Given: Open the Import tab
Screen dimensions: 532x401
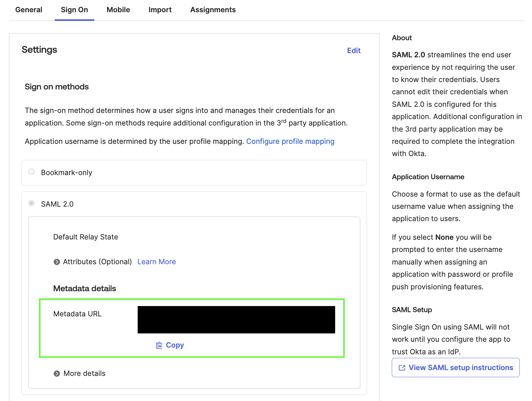Looking at the screenshot, I should click(160, 10).
